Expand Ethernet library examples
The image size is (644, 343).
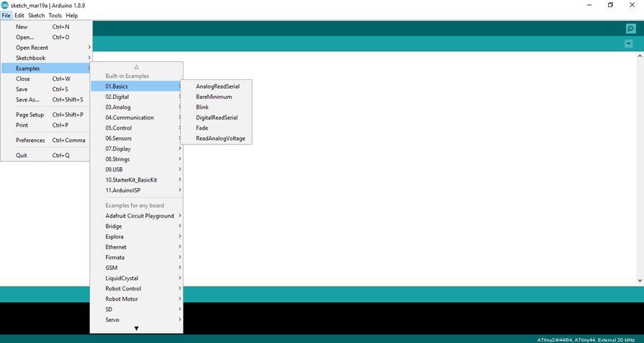point(137,246)
